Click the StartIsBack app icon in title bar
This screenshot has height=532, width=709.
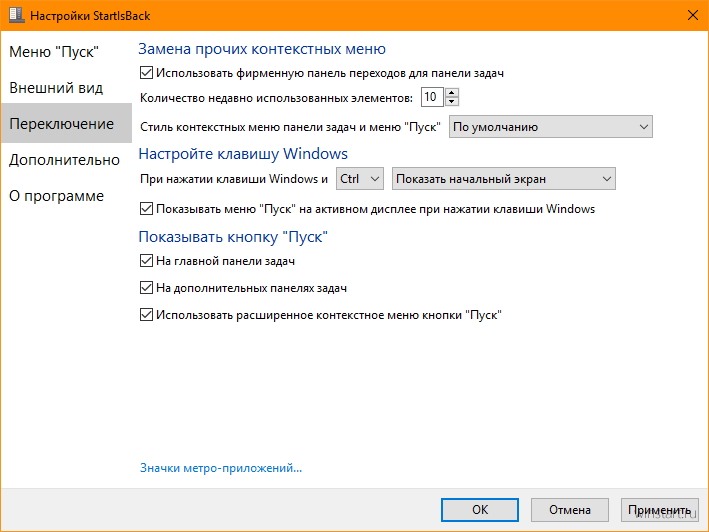[17, 15]
